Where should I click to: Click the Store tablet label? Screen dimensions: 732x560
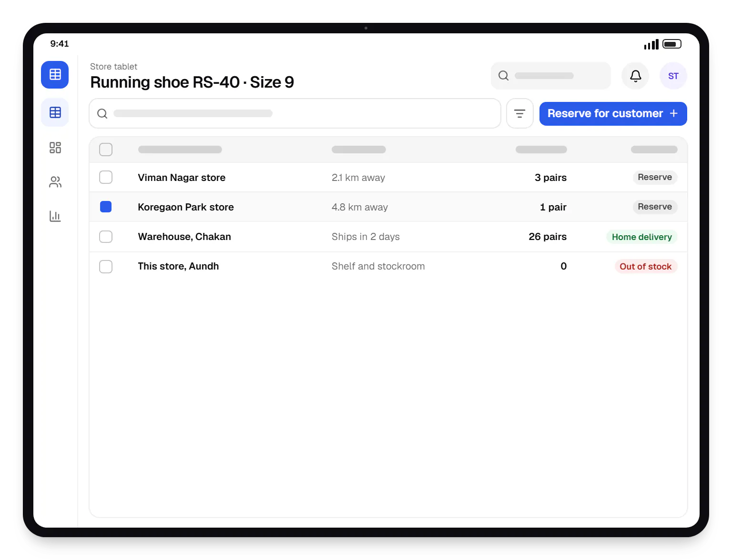pos(113,67)
